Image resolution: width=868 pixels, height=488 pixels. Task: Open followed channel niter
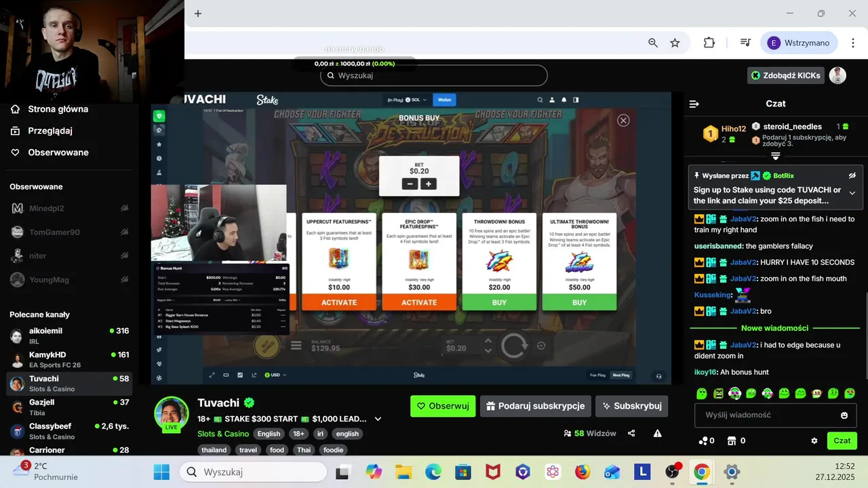[70, 256]
